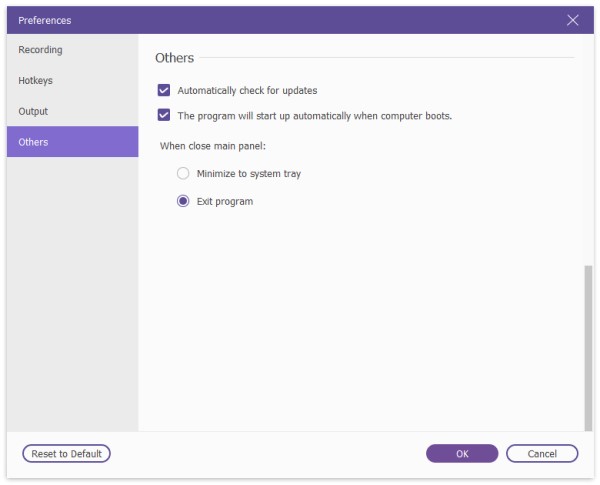Select the Minimize to system tray radio button

(x=183, y=173)
